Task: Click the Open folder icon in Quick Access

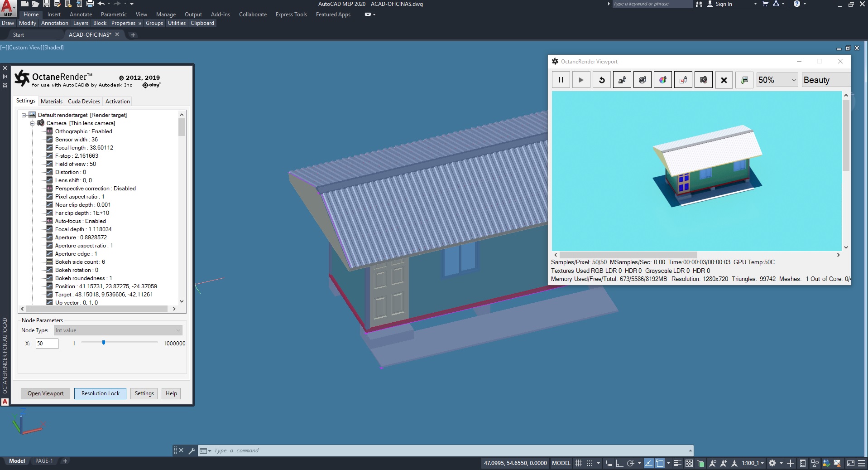Action: tap(36, 4)
